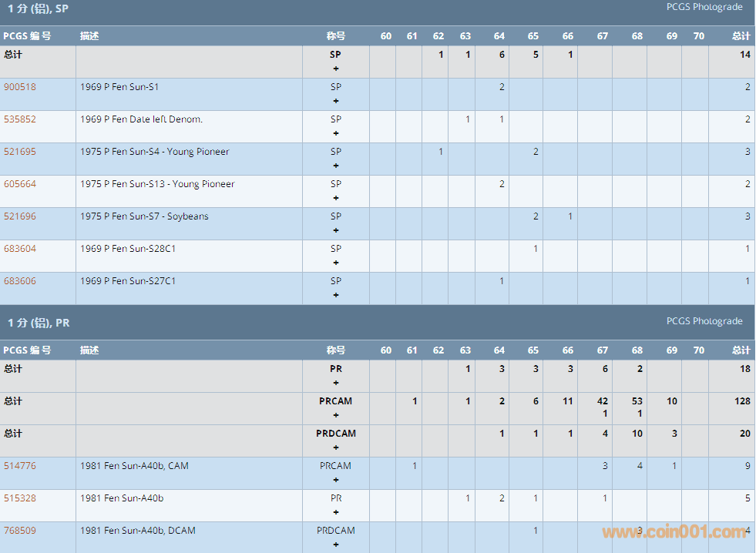Click 1969 P Fen Date left Denom. description

tap(141, 119)
